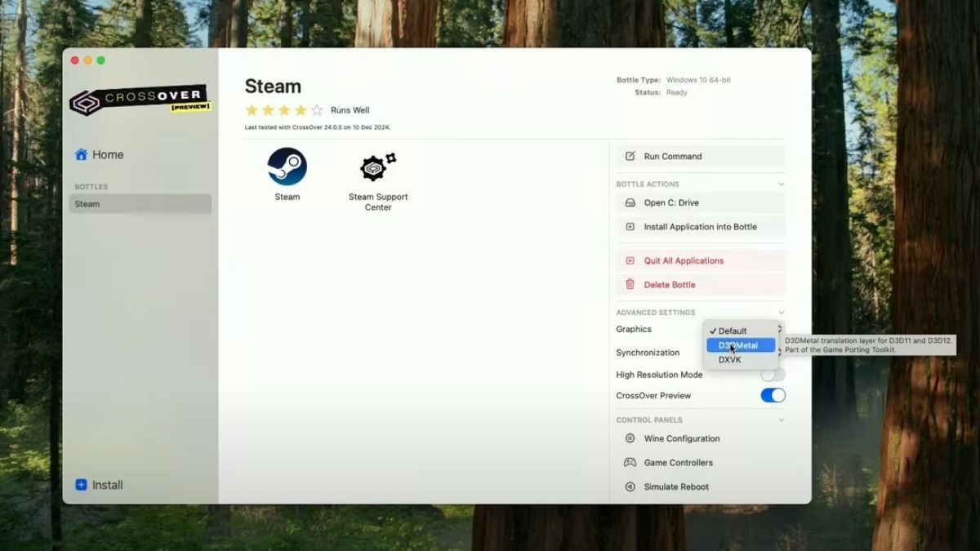
Task: Click Open C: Drive button
Action: [x=701, y=202]
